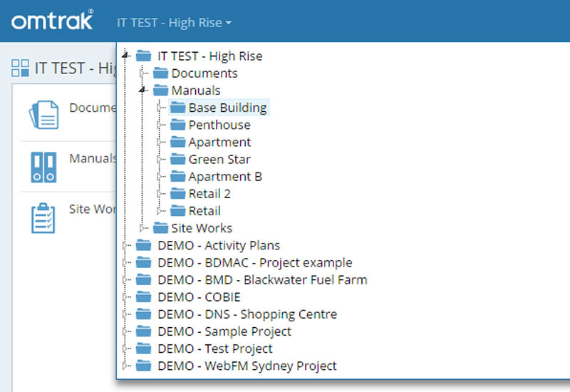
Task: Expand the Site Works tree node
Action: [x=142, y=228]
